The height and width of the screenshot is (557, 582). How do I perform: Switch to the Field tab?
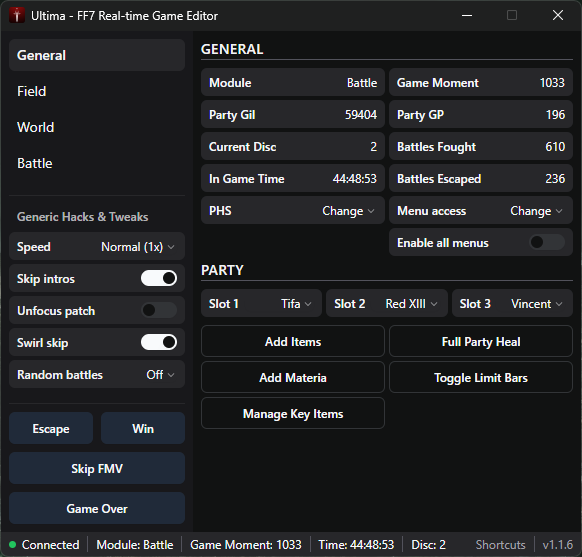97,91
